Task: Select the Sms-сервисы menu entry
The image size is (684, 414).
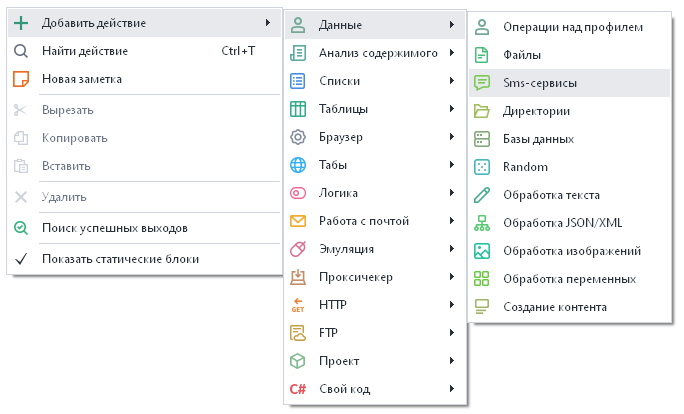Action: (540, 83)
